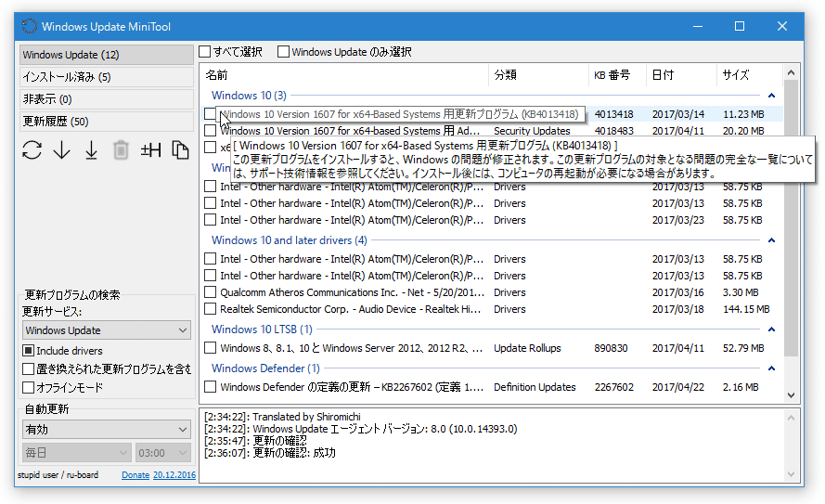825x504 pixels.
Task: Check the KB4018483 Security Updates checkbox
Action: 210,131
